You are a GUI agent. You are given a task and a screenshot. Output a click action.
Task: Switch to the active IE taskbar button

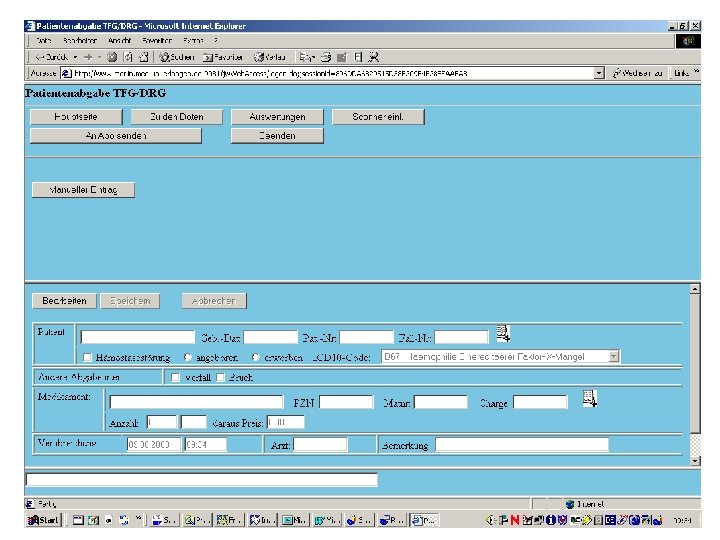(424, 520)
